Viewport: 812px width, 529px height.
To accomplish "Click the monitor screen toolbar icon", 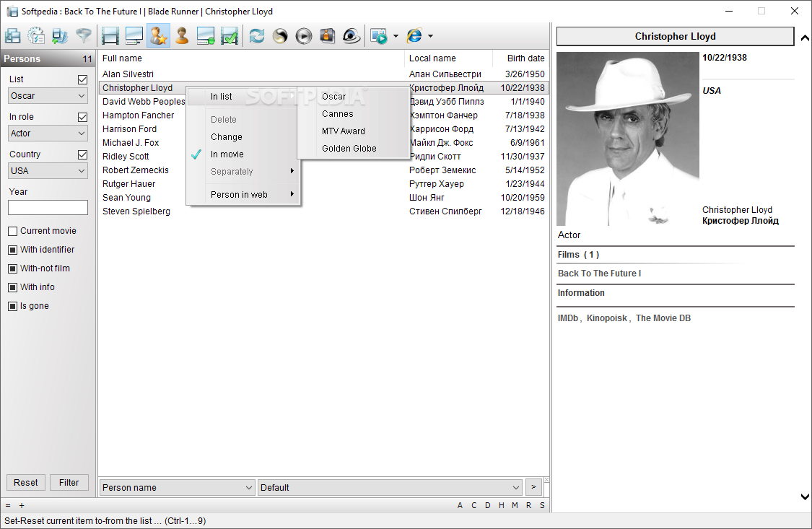I will [x=134, y=35].
